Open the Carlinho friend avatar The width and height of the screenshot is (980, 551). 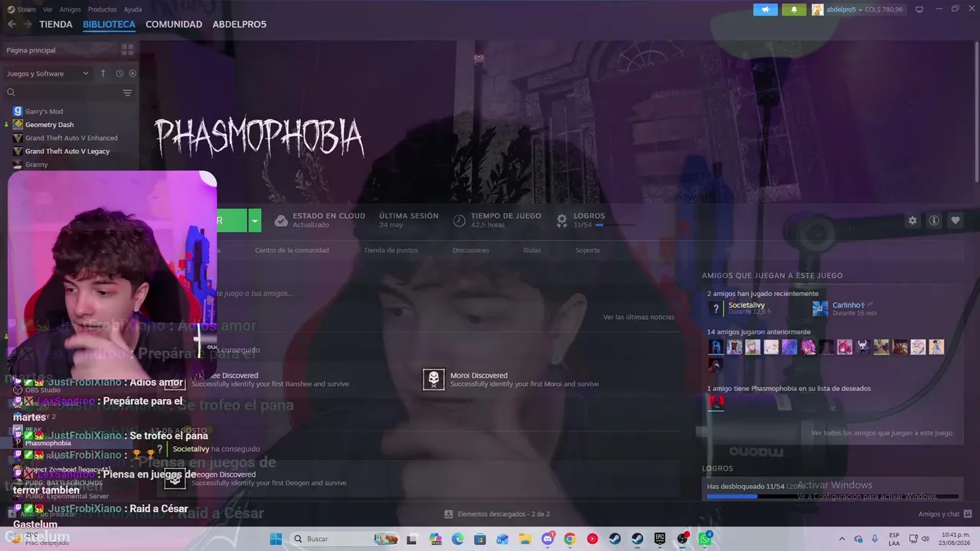coord(820,308)
